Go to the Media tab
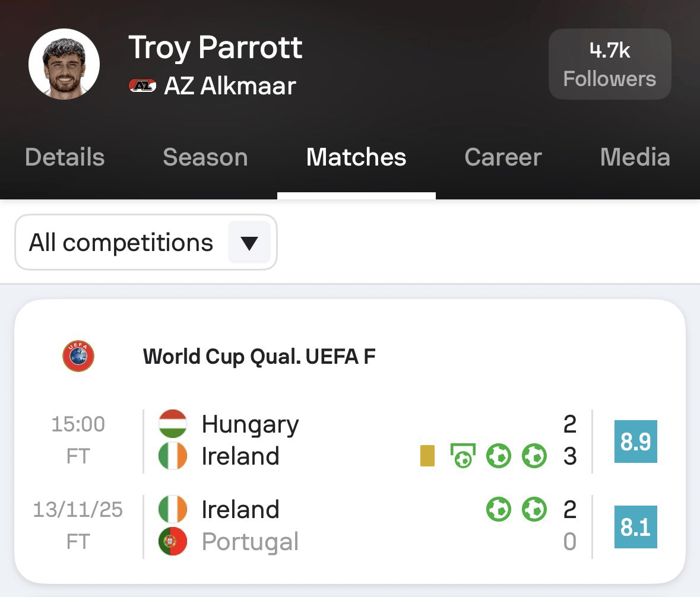This screenshot has height=597, width=700. (635, 157)
